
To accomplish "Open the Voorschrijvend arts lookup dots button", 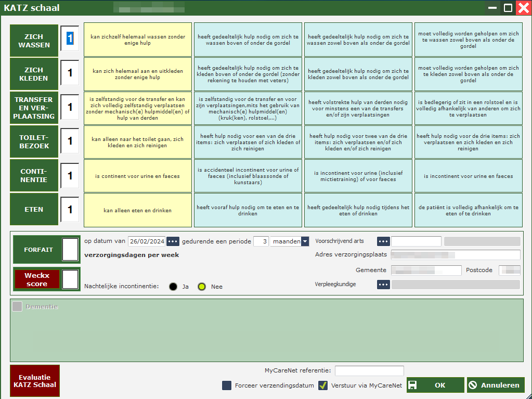I will pyautogui.click(x=383, y=241).
